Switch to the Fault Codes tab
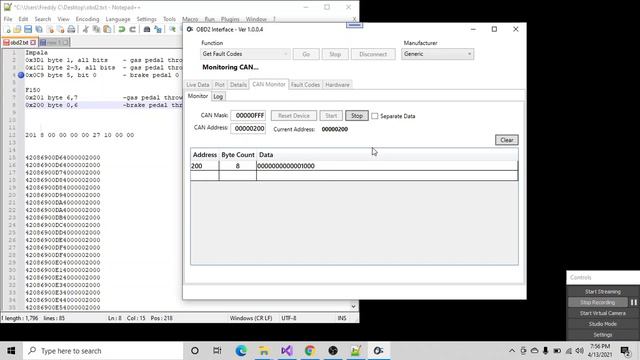This screenshot has height=360, width=640. tap(305, 84)
